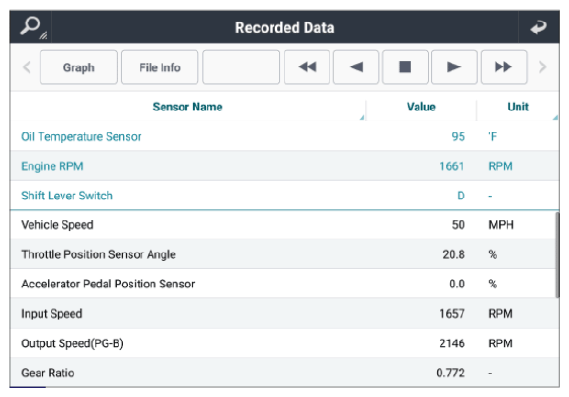Toggle the Shift Lever Switch row
The width and height of the screenshot is (569, 397).
(x=284, y=196)
